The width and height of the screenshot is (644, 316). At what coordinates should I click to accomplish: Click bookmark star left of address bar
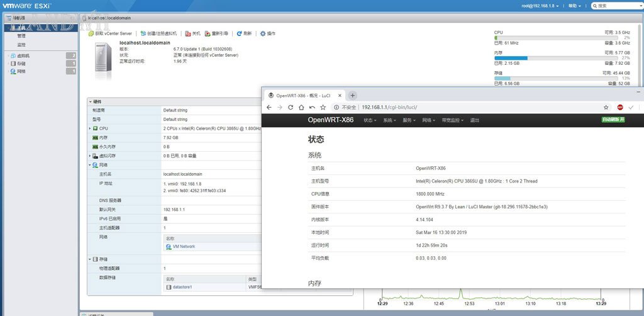tap(323, 107)
